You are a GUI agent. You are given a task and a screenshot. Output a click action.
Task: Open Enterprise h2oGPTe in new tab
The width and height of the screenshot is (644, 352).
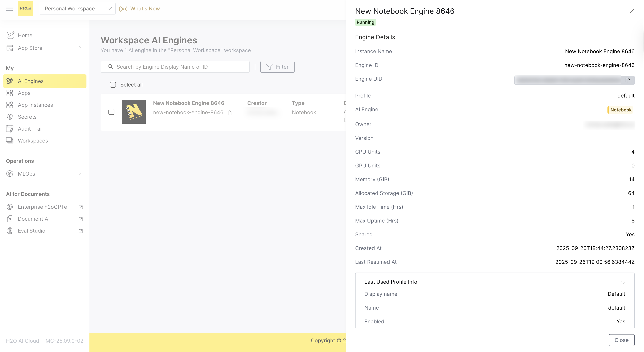tap(80, 207)
